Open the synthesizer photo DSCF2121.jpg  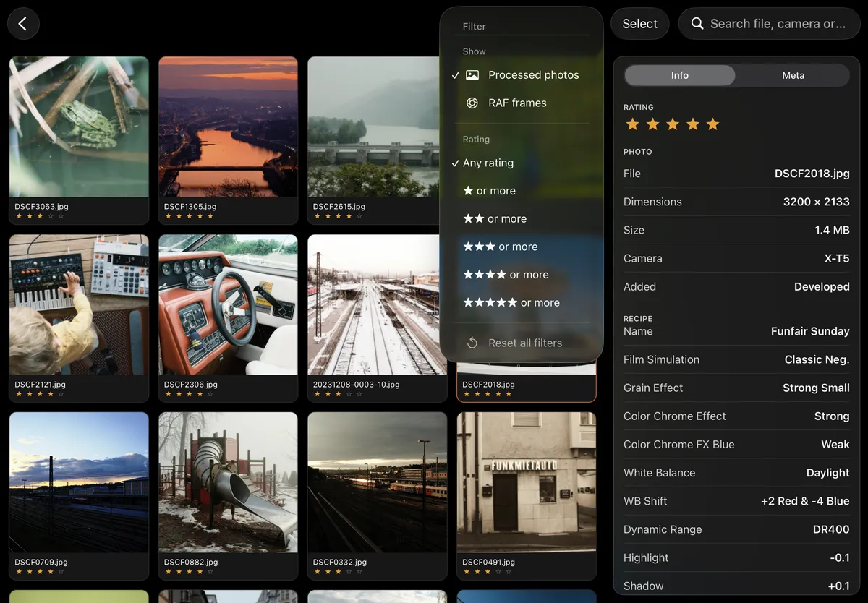tap(79, 304)
